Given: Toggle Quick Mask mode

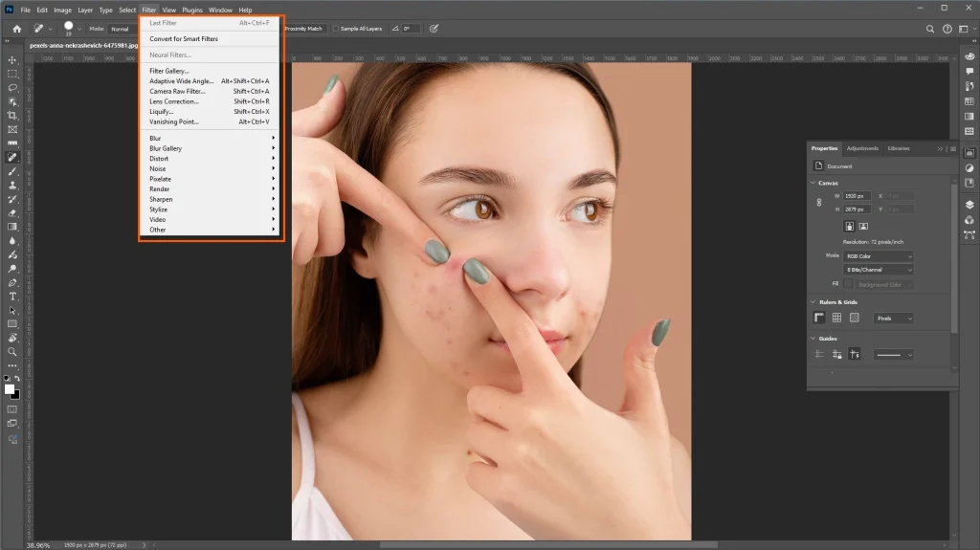Looking at the screenshot, I should pyautogui.click(x=11, y=409).
